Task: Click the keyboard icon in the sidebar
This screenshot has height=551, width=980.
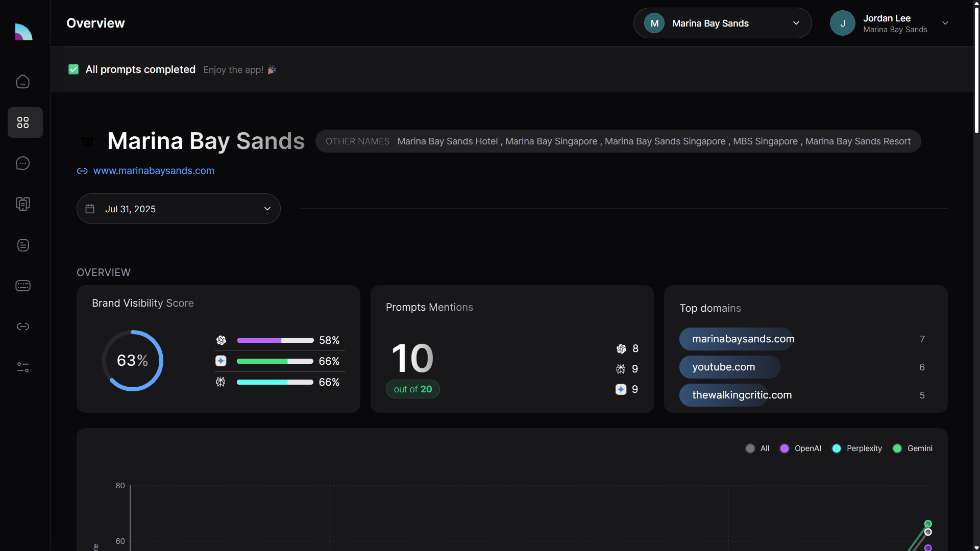Action: 23,286
